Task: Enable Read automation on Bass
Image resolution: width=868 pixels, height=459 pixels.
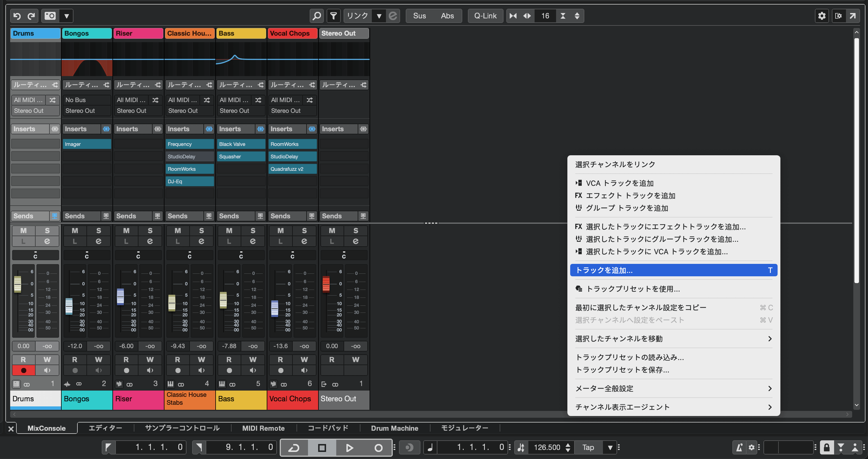Action: click(x=229, y=359)
